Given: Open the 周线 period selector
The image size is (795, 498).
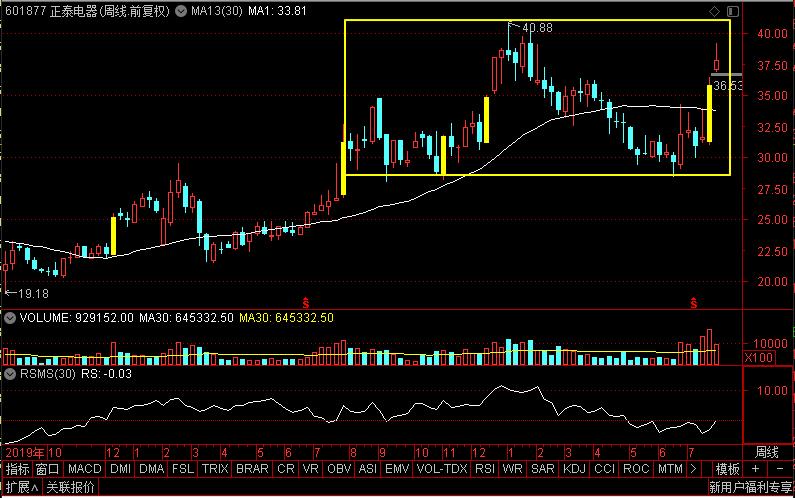Looking at the screenshot, I should tap(767, 452).
